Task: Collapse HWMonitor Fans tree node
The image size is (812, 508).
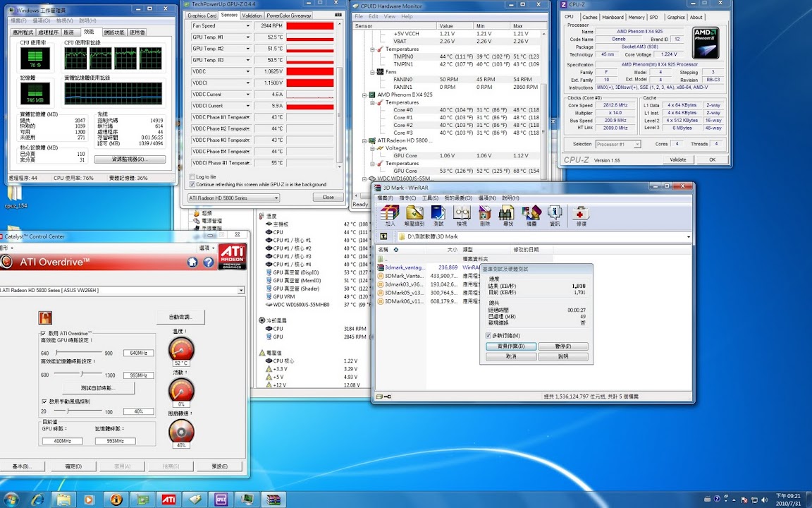Action: pos(372,72)
